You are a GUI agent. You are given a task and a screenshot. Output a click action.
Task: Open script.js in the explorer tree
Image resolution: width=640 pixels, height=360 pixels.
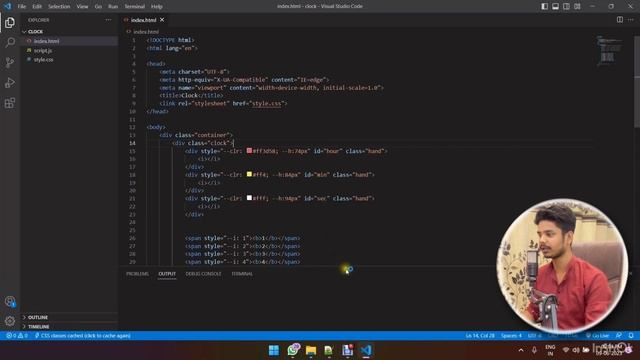coord(69,50)
